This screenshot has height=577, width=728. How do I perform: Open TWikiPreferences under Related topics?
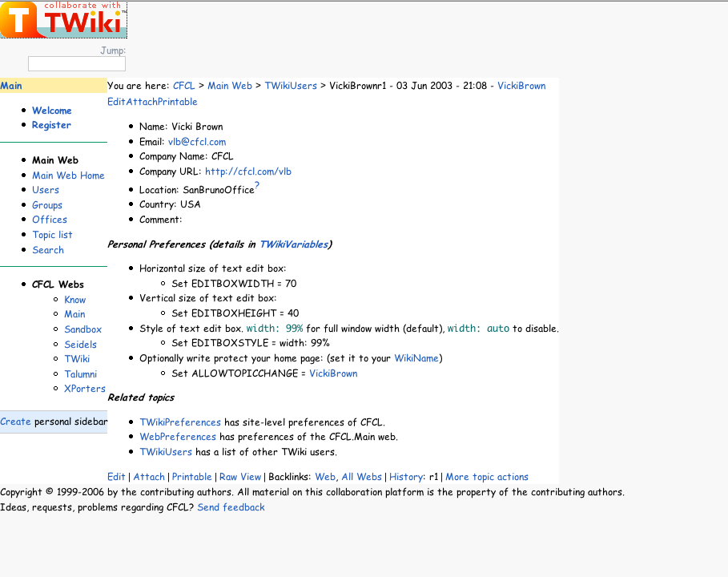click(x=180, y=422)
